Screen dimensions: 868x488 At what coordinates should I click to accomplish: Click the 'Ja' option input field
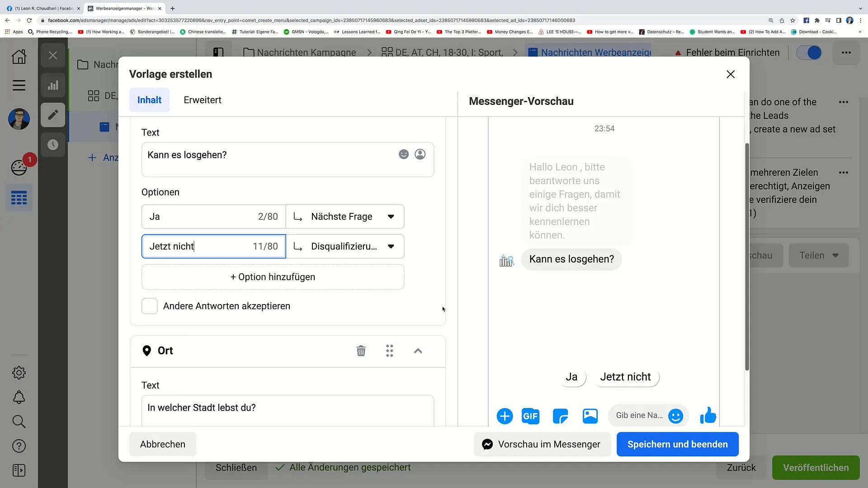pyautogui.click(x=213, y=216)
